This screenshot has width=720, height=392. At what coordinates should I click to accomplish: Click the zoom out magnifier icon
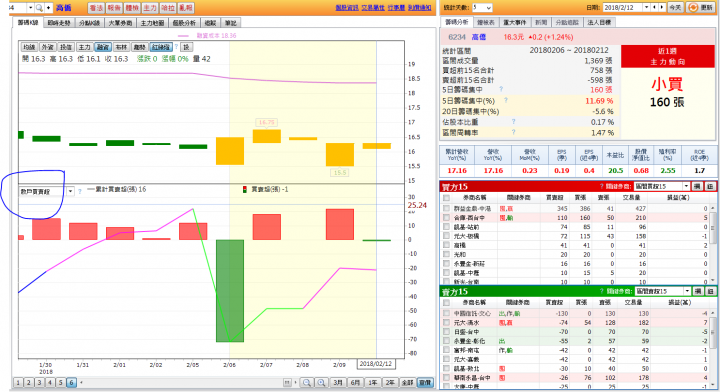tap(307, 382)
